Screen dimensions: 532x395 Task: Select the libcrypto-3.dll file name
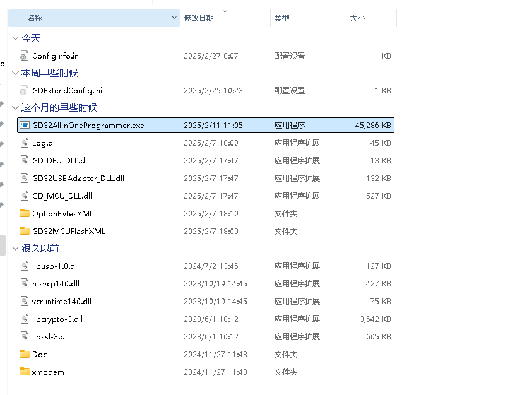click(57, 319)
